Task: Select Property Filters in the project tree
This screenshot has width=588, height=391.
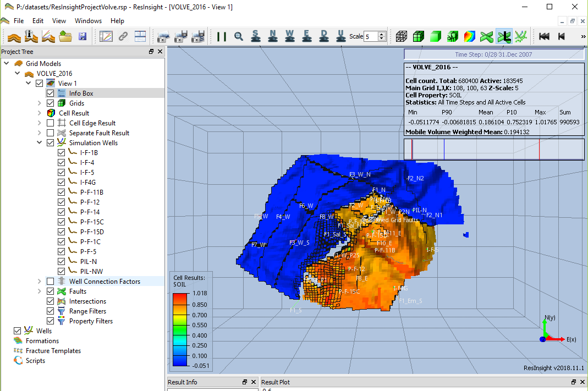Action: coord(91,321)
